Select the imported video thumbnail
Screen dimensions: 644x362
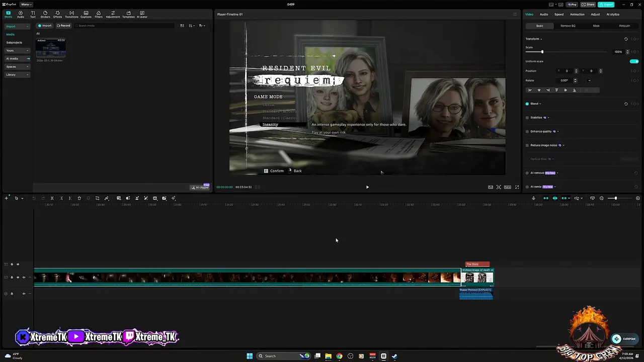click(51, 48)
